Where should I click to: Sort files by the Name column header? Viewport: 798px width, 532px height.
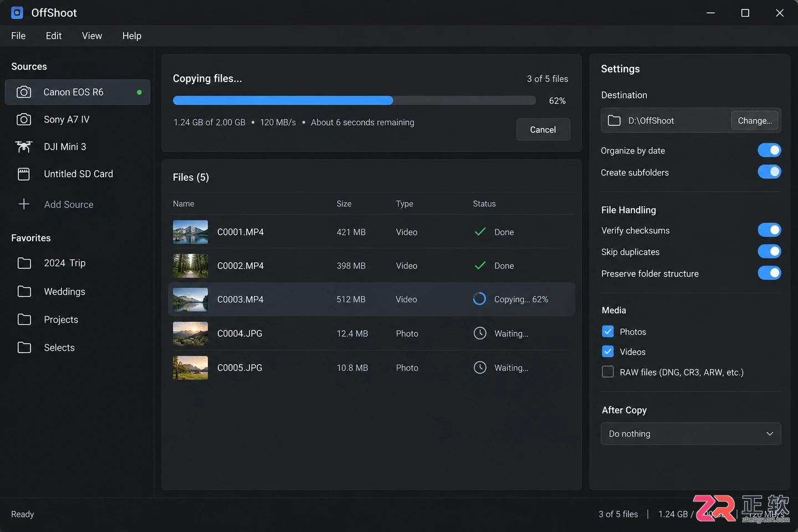point(183,203)
